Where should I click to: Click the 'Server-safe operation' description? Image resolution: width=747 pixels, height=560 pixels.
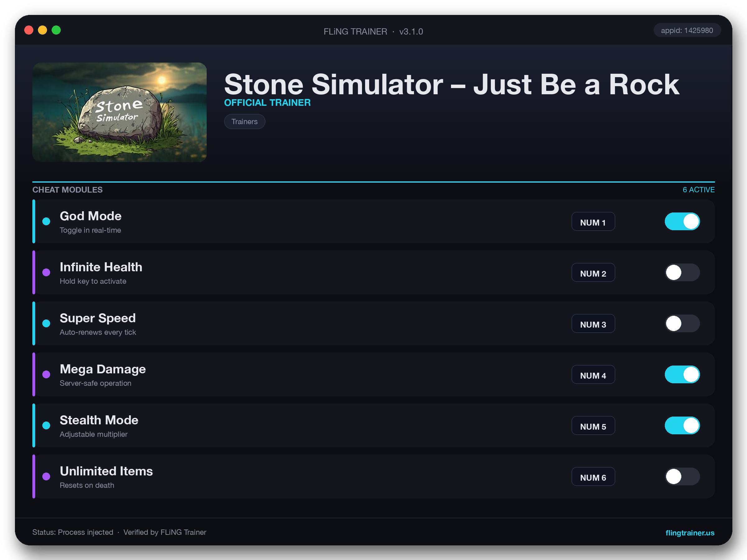pyautogui.click(x=95, y=383)
